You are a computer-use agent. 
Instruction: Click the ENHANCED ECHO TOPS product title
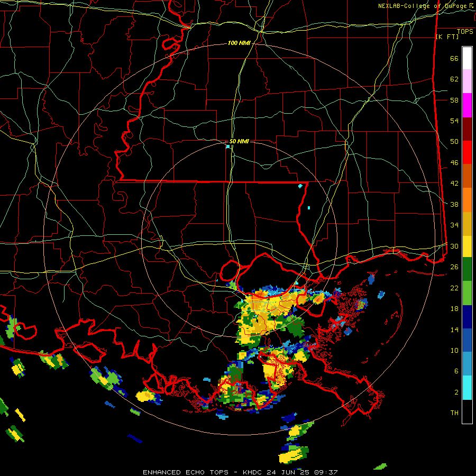(x=186, y=472)
